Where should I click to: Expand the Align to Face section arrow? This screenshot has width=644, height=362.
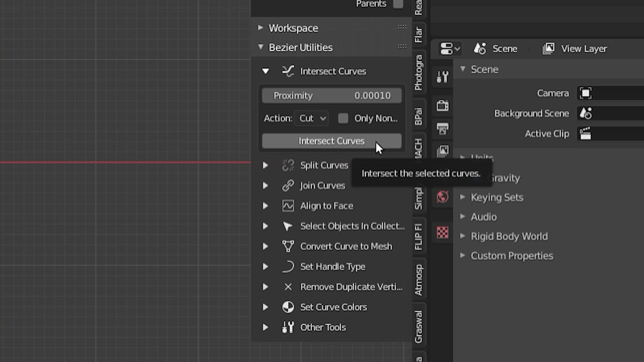pos(265,206)
